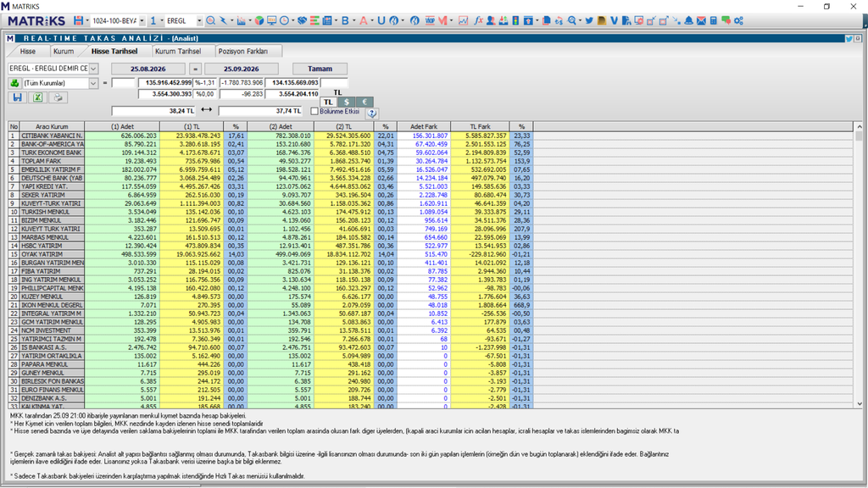Open the calculator toolbar icon
The width and height of the screenshot is (868, 488).
tap(714, 20)
